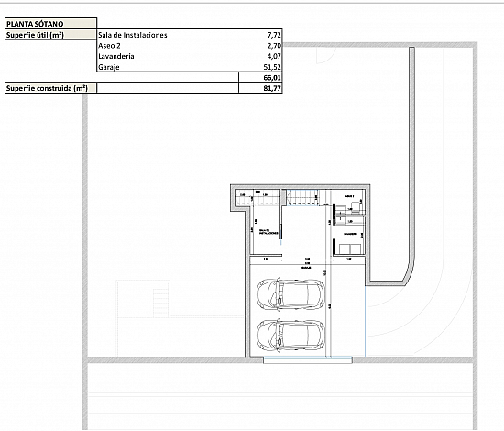Click the 66,01 subtotal cell

260,77
